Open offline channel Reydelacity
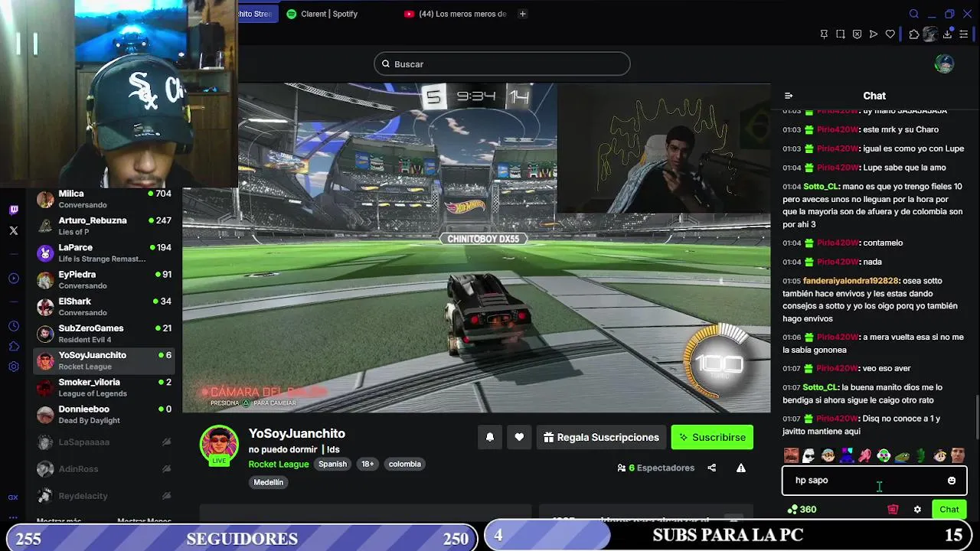 tap(104, 496)
